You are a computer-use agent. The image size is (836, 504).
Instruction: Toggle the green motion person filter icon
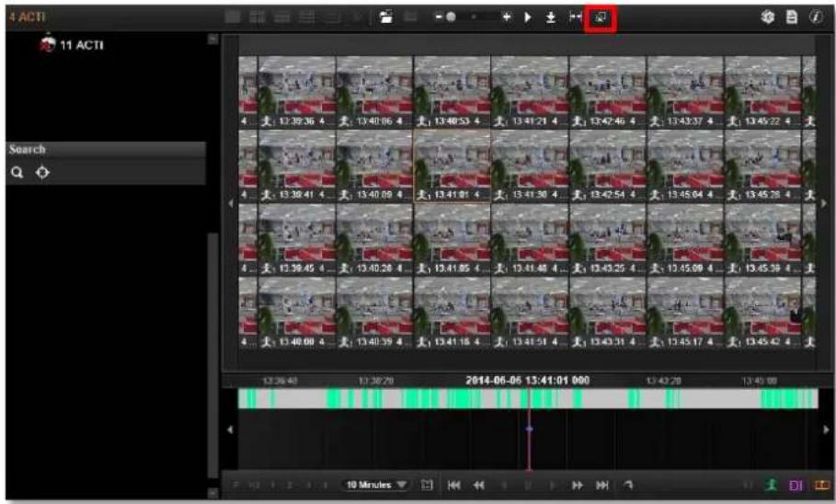(x=772, y=485)
